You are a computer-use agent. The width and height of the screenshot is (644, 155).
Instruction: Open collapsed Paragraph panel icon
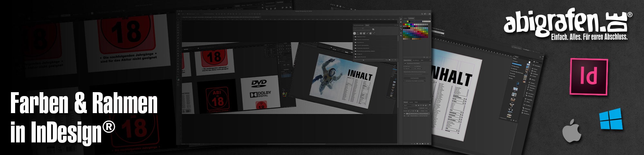click(401, 35)
